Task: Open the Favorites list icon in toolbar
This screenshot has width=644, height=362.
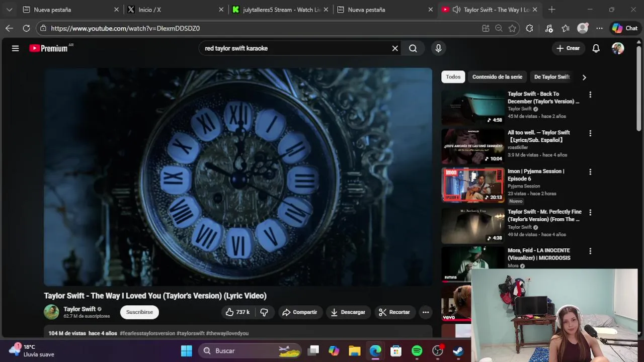Action: point(566,28)
